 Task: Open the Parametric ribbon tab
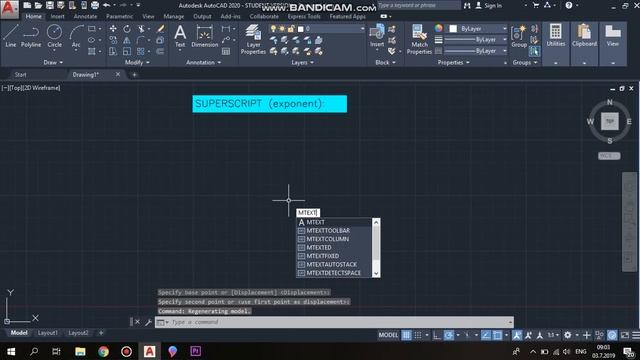click(x=119, y=16)
